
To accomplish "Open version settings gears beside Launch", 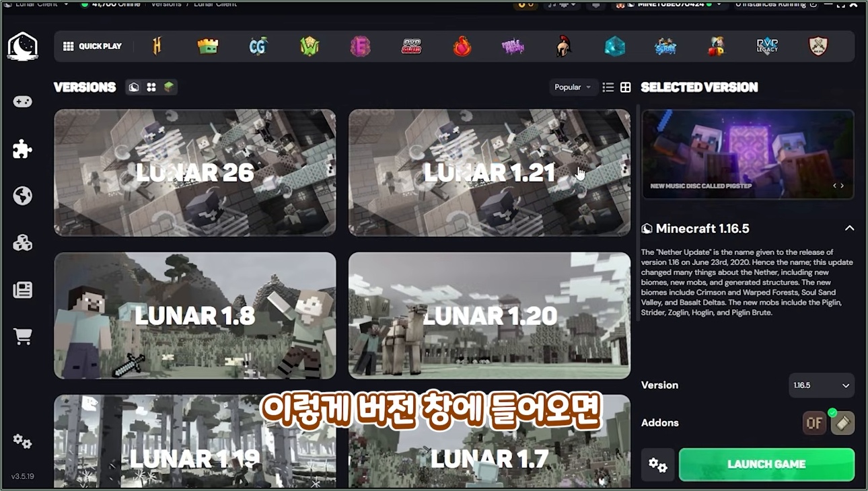I will pyautogui.click(x=658, y=465).
